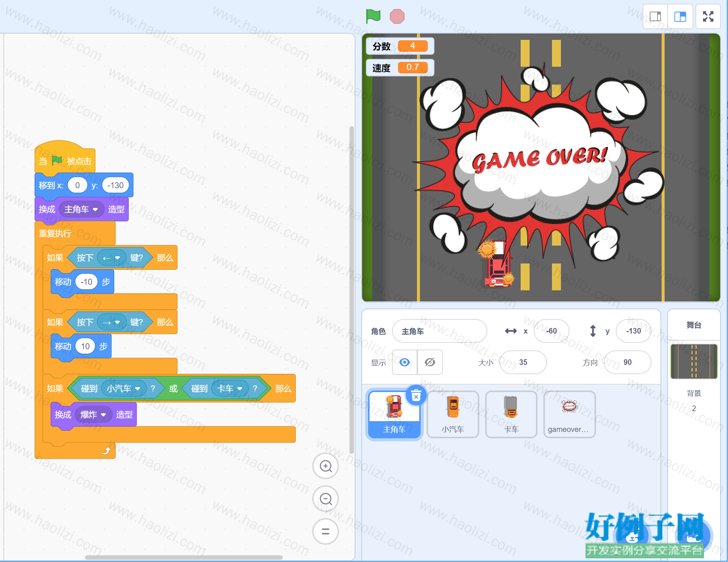Image resolution: width=728 pixels, height=562 pixels.
Task: Delete the 主角车 sprite with trash icon
Action: click(x=416, y=395)
